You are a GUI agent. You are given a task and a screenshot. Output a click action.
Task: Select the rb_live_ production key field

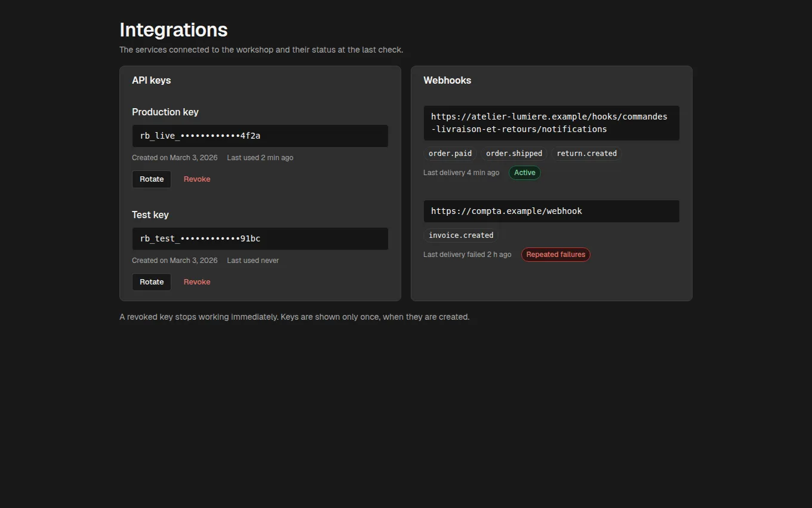260,136
